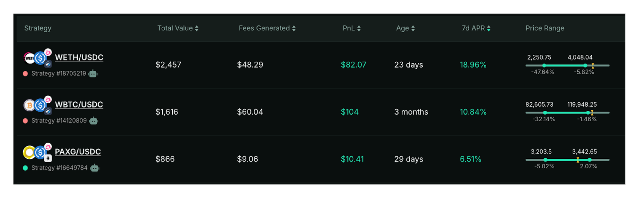Click the Strategy column header
Viewport: 644px width, 198px height.
coord(38,28)
